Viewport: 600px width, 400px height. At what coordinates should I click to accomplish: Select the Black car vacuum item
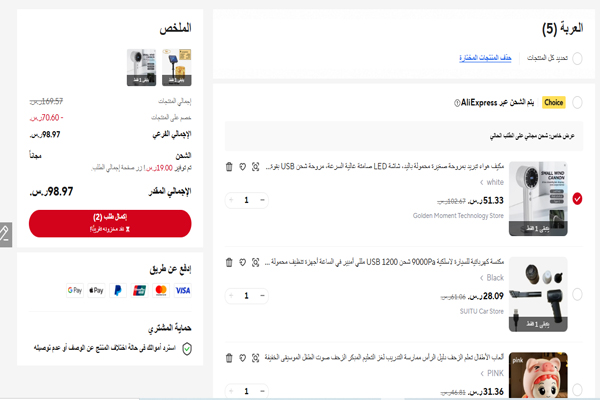[x=577, y=294]
